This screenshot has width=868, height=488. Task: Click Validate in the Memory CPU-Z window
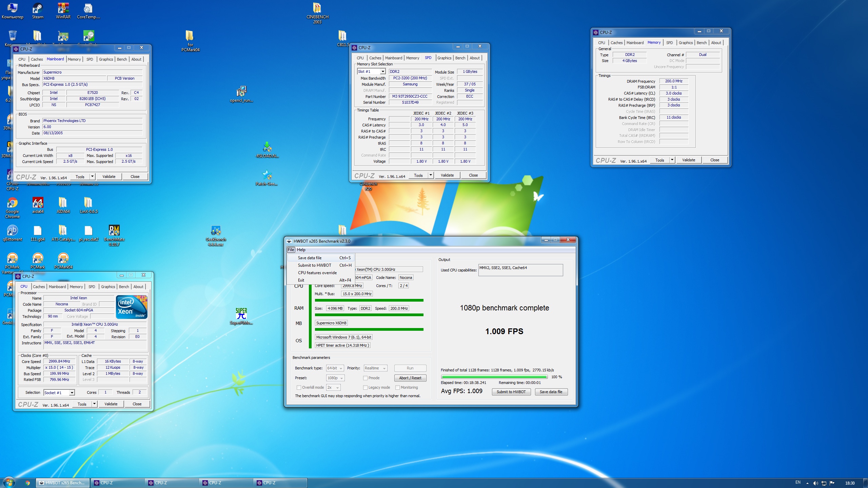click(x=688, y=160)
